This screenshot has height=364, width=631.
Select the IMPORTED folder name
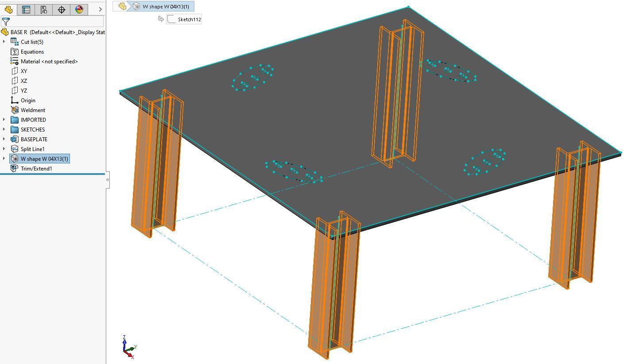(33, 120)
